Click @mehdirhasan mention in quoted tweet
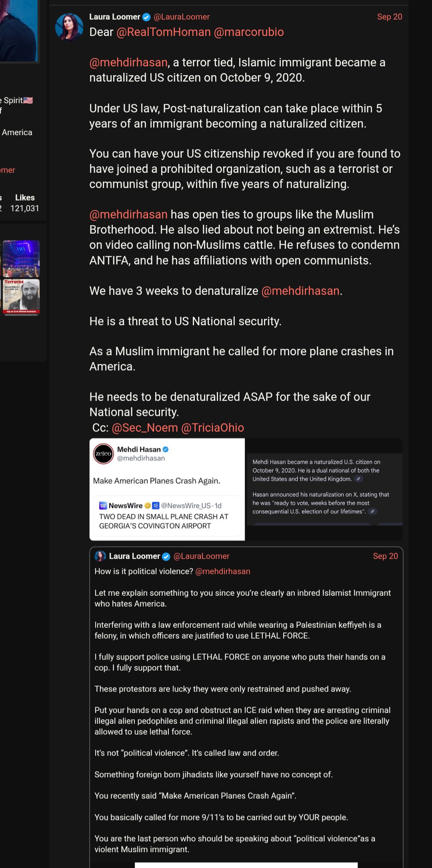The image size is (432, 868). coord(222,571)
